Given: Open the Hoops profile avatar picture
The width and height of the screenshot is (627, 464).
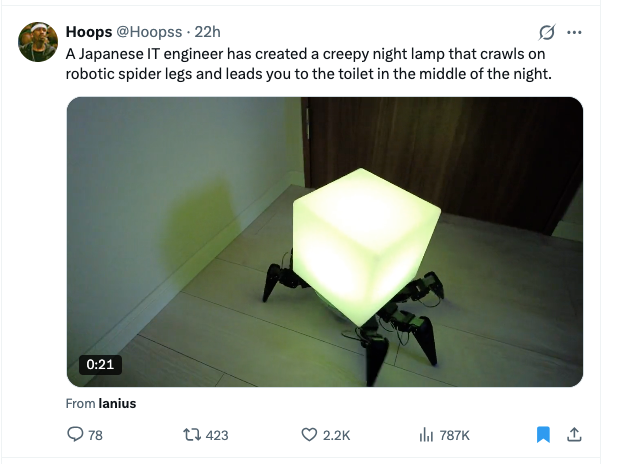Looking at the screenshot, I should 38,42.
